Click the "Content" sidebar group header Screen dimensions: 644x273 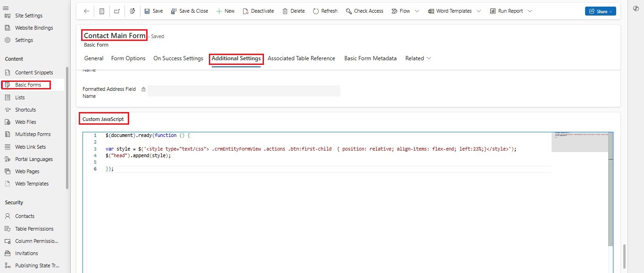pos(14,59)
